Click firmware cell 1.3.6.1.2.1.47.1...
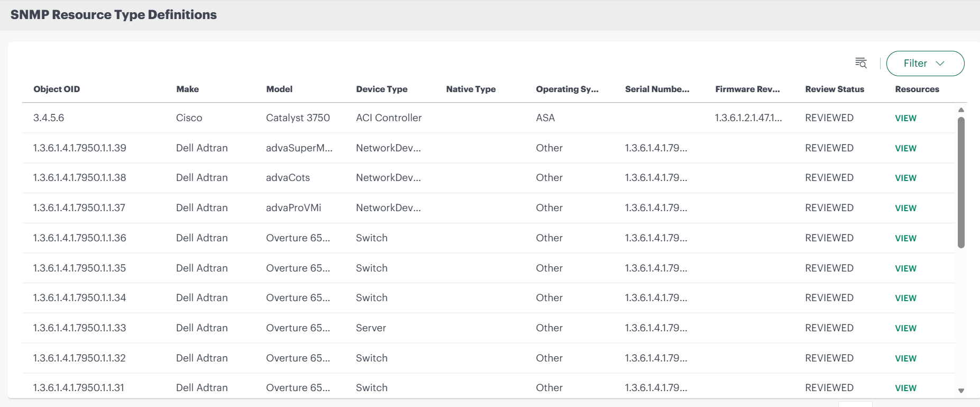 (748, 117)
